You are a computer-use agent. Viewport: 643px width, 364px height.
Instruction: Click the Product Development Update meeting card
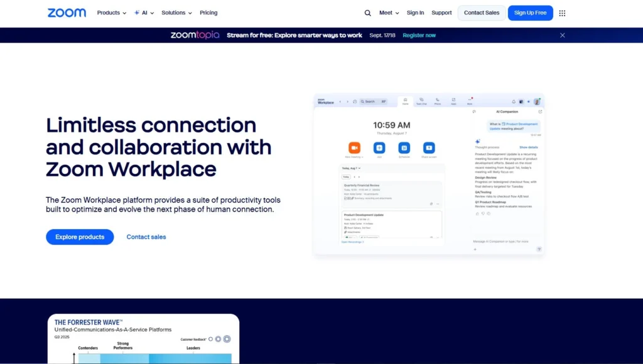(392, 224)
